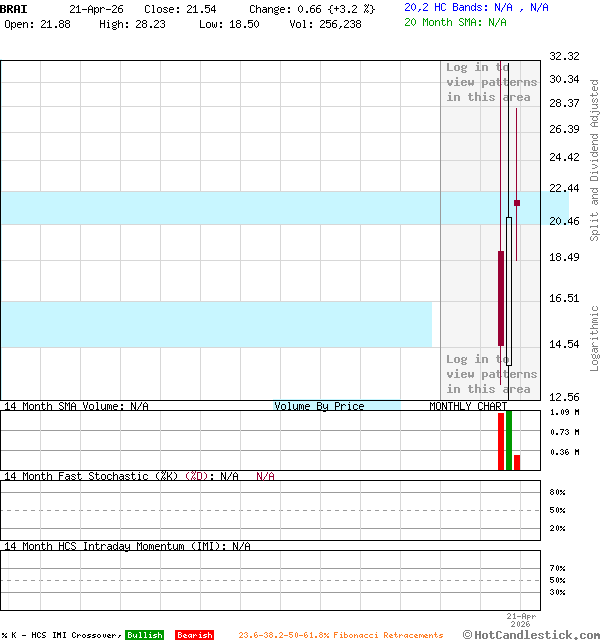This screenshot has height=640, width=600.
Task: Click the HotCandlestick.com watermark link
Action: 531,634
